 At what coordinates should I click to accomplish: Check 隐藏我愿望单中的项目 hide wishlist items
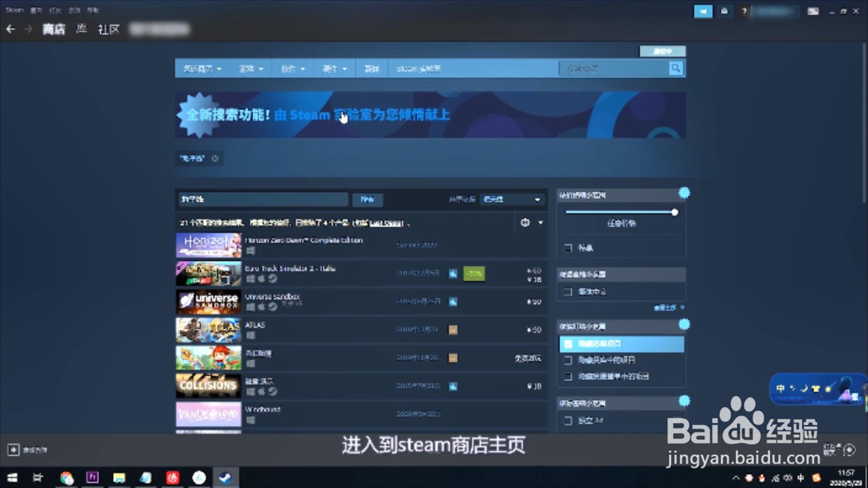click(568, 376)
